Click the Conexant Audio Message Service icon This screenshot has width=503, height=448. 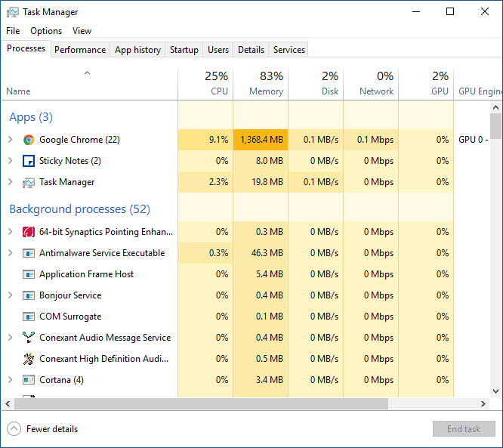[x=29, y=337]
